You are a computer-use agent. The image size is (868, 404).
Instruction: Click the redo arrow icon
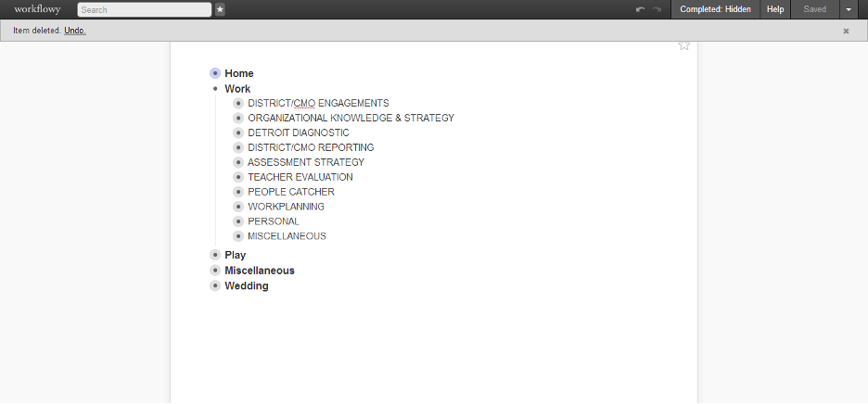click(x=657, y=9)
